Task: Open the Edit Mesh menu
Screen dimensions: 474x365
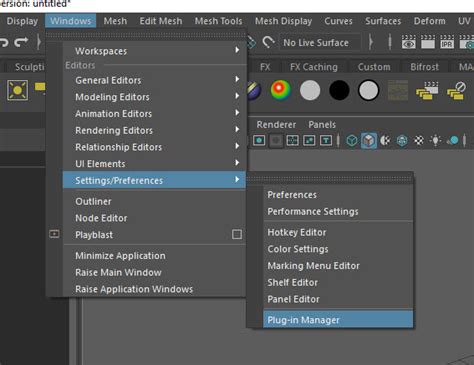Action: coord(161,21)
